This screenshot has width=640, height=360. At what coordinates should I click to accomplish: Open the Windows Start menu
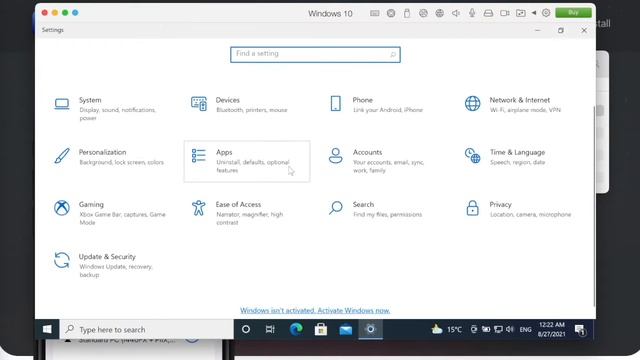point(47,329)
